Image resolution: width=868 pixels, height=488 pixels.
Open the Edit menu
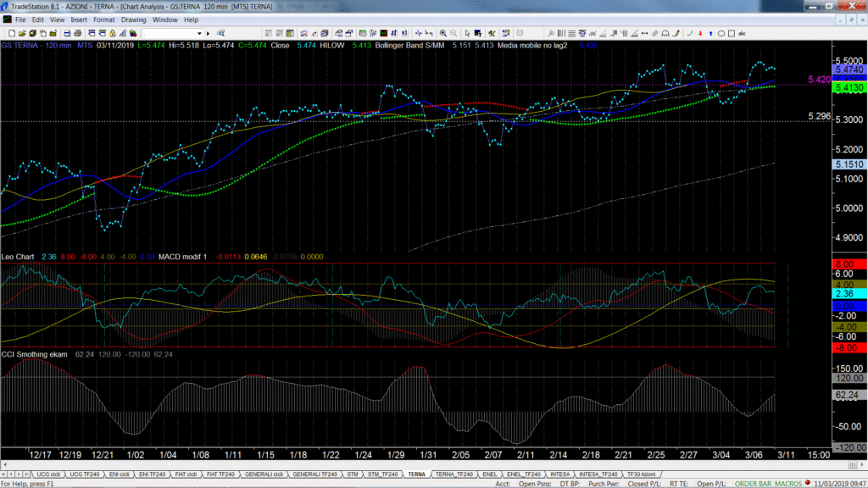[37, 20]
